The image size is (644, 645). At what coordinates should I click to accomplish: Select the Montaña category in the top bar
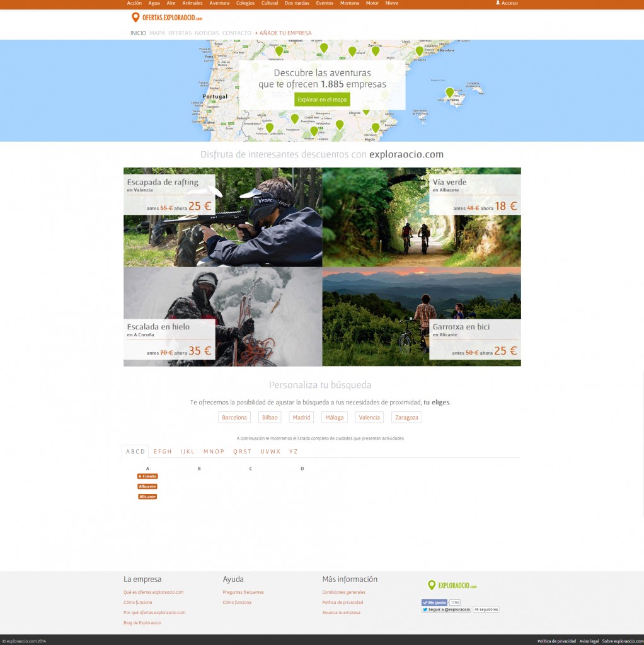[349, 3]
